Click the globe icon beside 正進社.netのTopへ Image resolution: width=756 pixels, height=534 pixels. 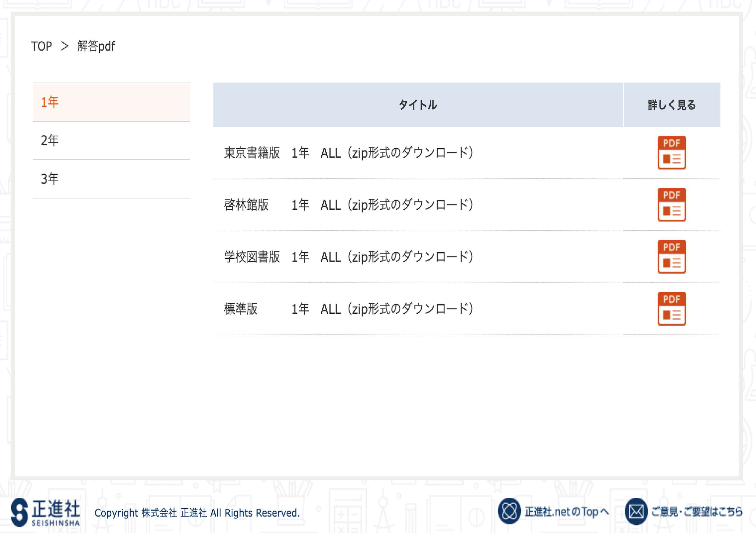[509, 511]
